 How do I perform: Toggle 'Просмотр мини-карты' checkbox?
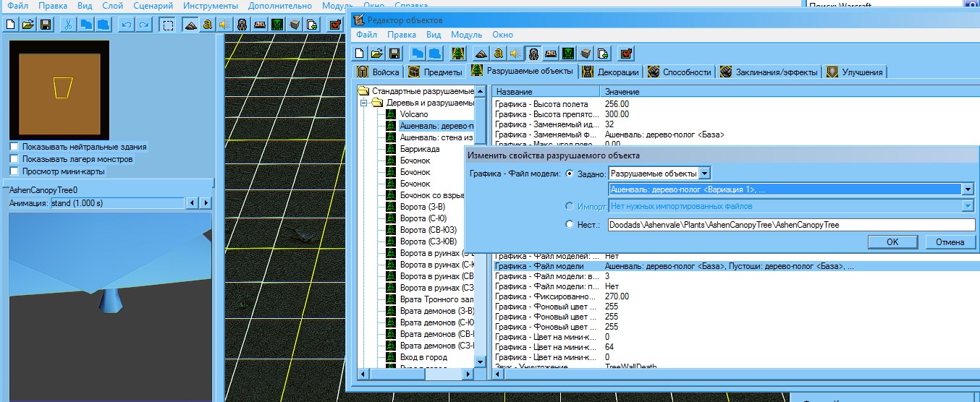(14, 171)
